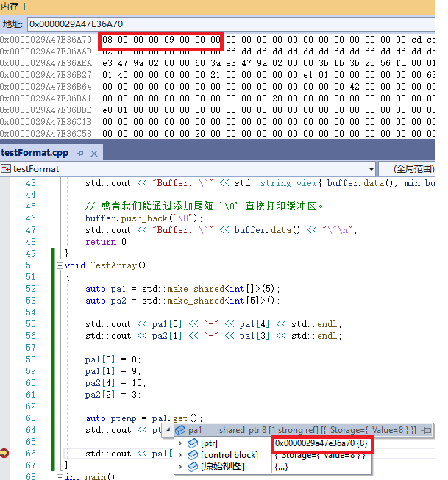
Task: Click the [原始视图] member cube icon
Action: [193, 467]
